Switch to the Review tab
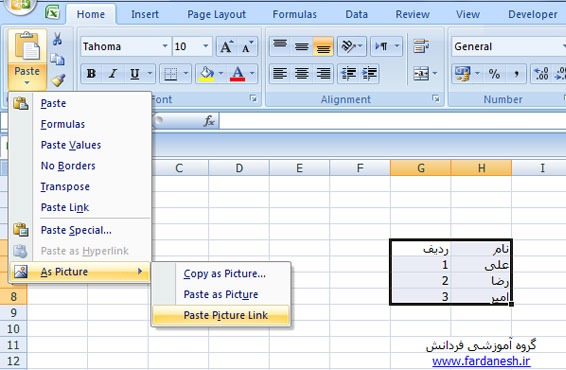 (x=413, y=14)
